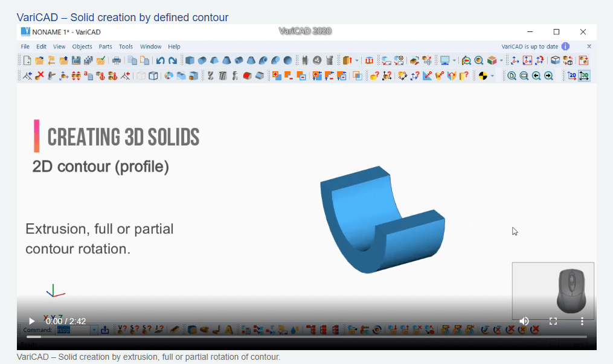The width and height of the screenshot is (613, 364).
Task: Expand the center of gravity dropdown arrow
Action: click(x=492, y=76)
